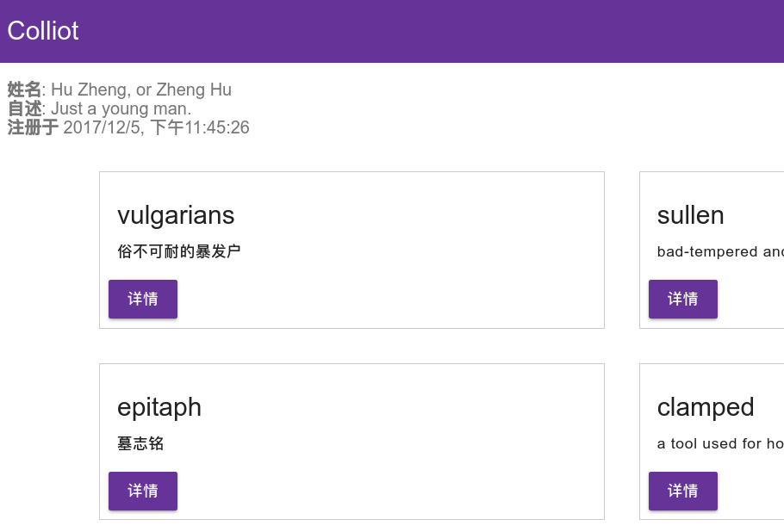Click the 注册于 label in the profile
This screenshot has height=532, width=784.
tap(33, 127)
